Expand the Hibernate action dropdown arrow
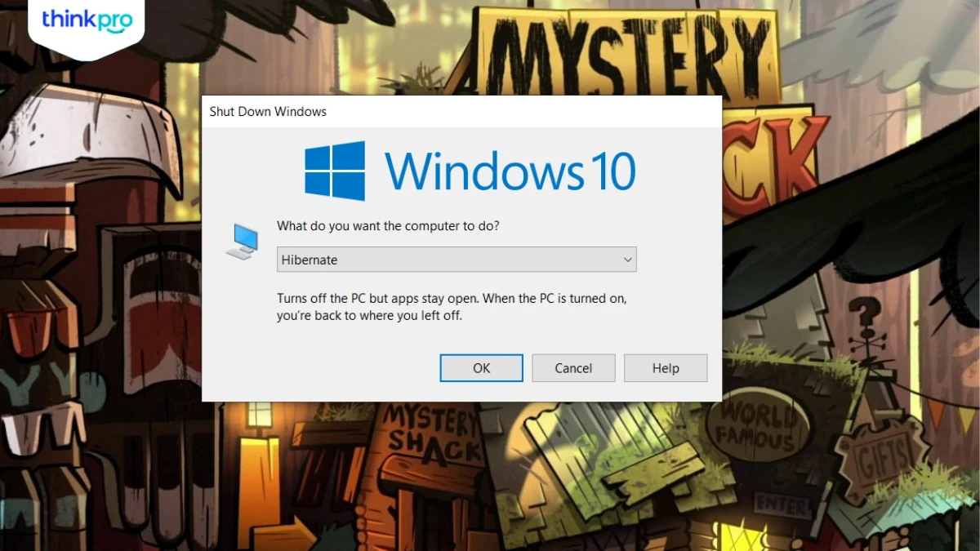 pos(627,260)
